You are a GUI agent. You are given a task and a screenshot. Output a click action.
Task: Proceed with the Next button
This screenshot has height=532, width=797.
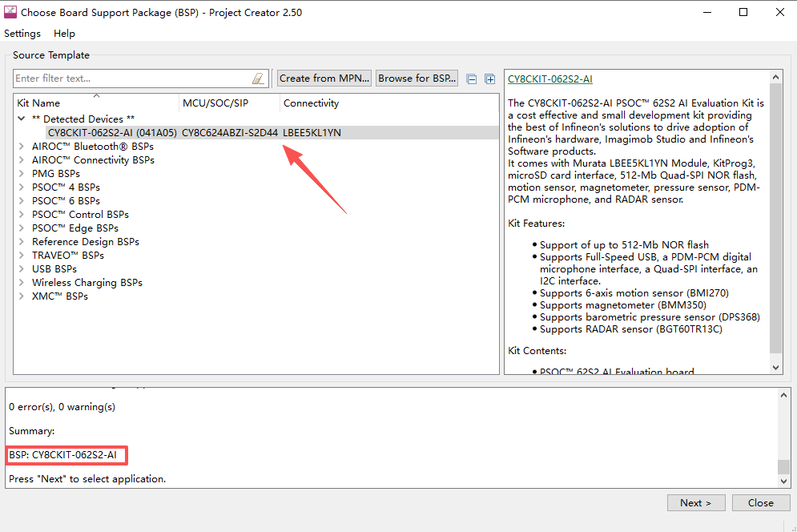point(696,502)
